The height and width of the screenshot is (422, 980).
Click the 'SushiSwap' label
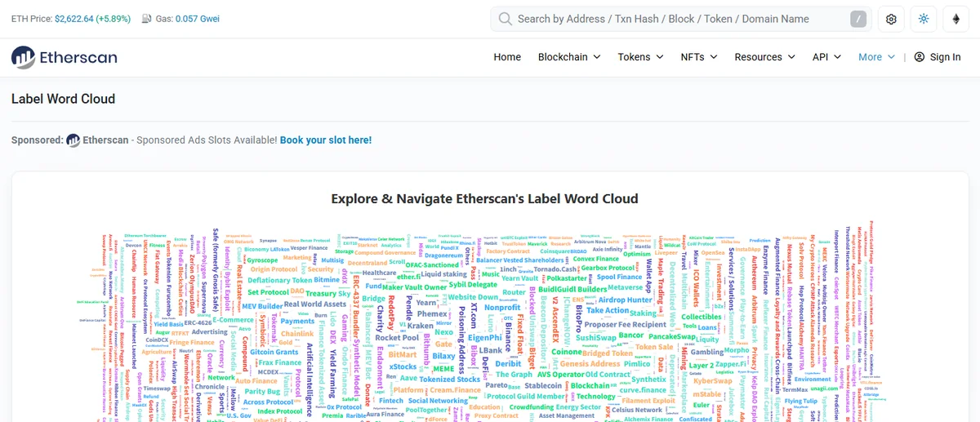click(x=596, y=337)
